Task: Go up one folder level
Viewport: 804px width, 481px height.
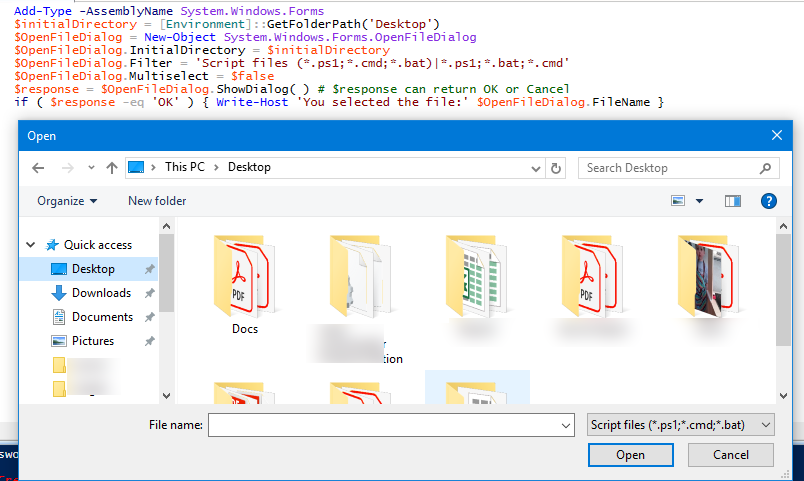Action: click(x=112, y=168)
